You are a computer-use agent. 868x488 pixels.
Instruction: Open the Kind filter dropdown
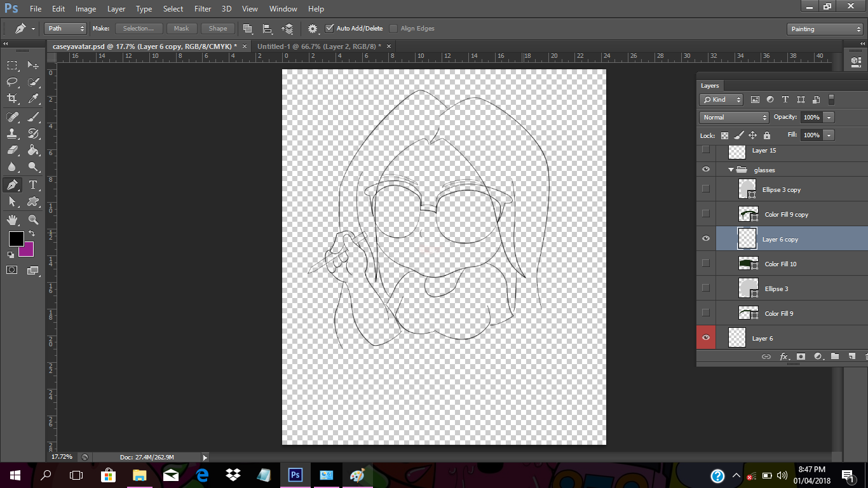[721, 100]
